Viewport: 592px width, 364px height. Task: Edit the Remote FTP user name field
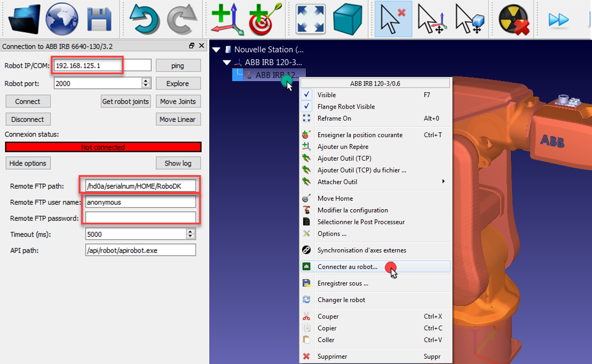pos(140,202)
